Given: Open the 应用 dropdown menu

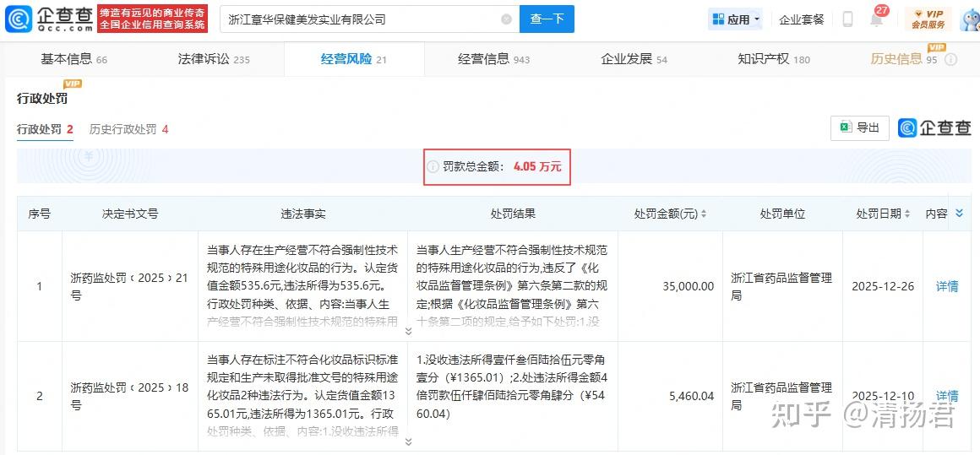Looking at the screenshot, I should pyautogui.click(x=736, y=19).
